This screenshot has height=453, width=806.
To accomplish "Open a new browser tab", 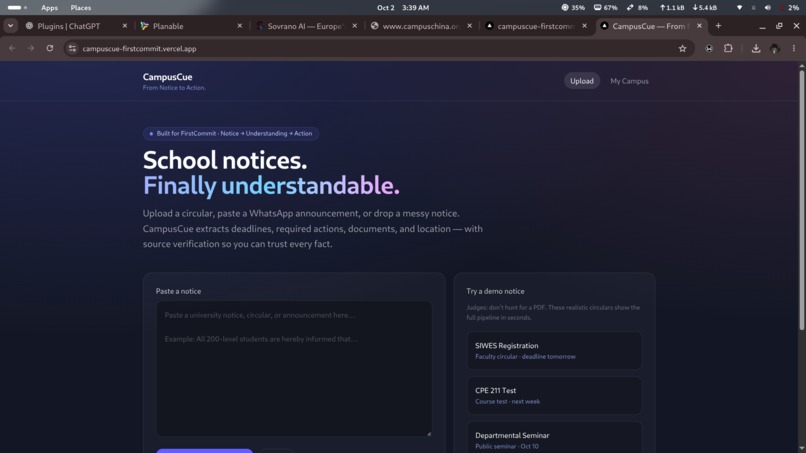I will [x=718, y=26].
